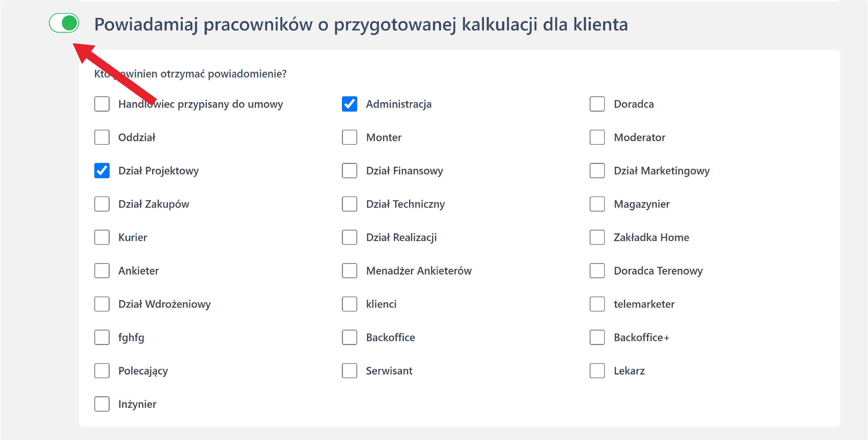Check the Moderator option
Viewport: 868px width, 440px height.
(x=597, y=137)
